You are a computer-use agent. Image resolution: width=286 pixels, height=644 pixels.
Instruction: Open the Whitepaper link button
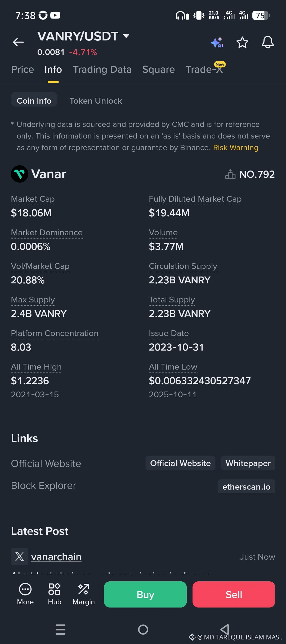248,463
